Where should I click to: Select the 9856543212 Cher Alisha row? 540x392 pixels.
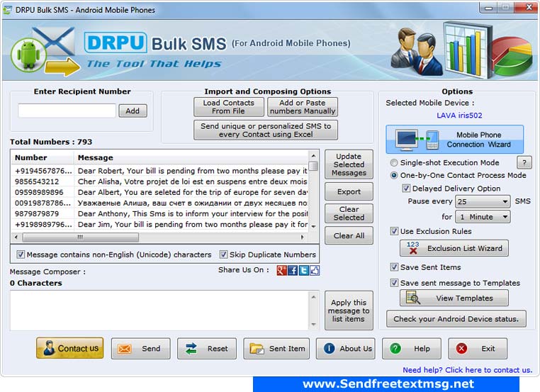(160, 181)
